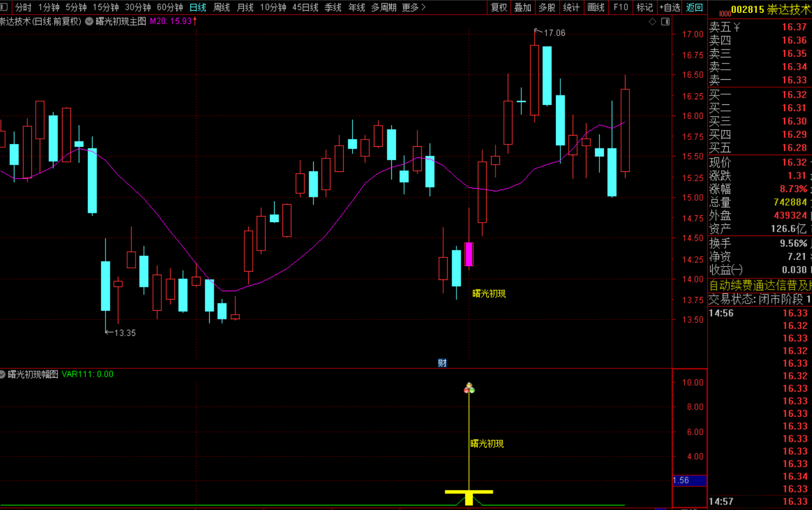Switch to the 月线 monthly chart
This screenshot has height=510, width=812.
click(x=245, y=7)
